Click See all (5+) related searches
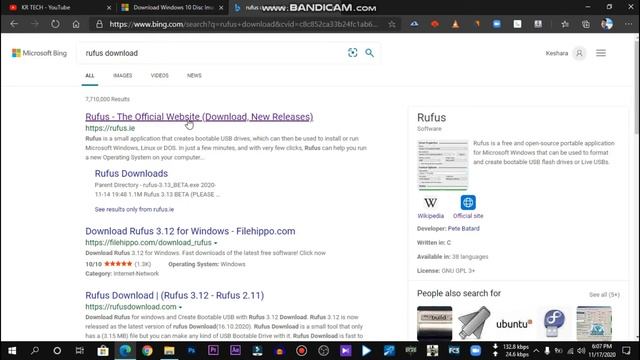The width and height of the screenshot is (640, 360). [x=604, y=294]
